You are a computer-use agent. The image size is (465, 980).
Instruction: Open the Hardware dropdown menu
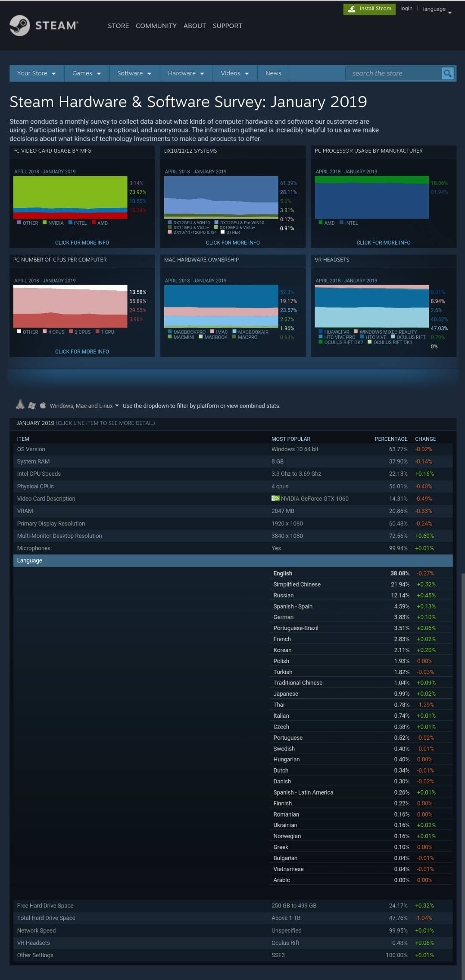tap(186, 73)
